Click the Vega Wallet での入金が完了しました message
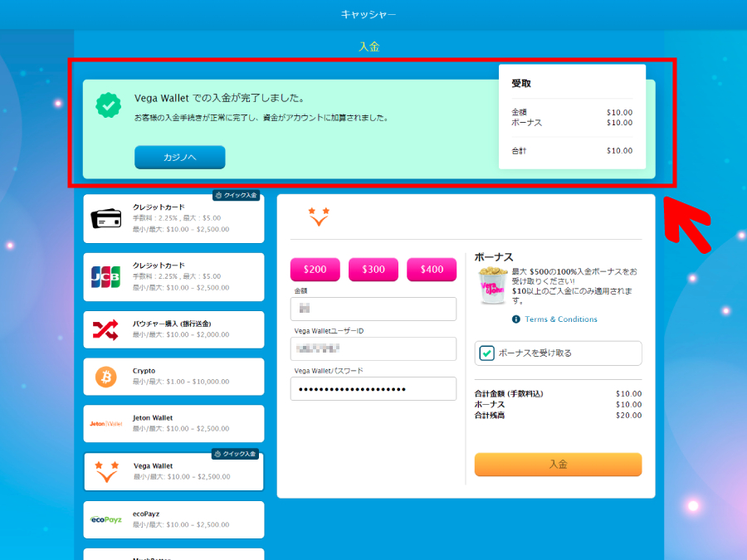 click(220, 98)
